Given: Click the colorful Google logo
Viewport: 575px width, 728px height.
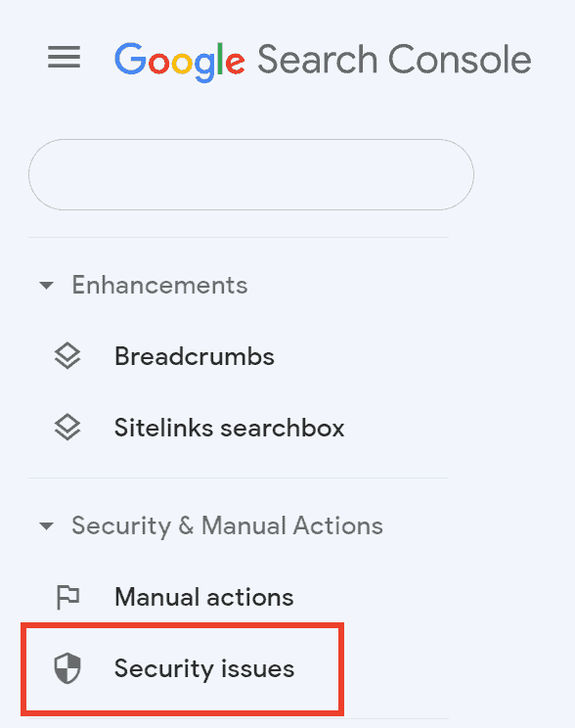Looking at the screenshot, I should click(180, 62).
